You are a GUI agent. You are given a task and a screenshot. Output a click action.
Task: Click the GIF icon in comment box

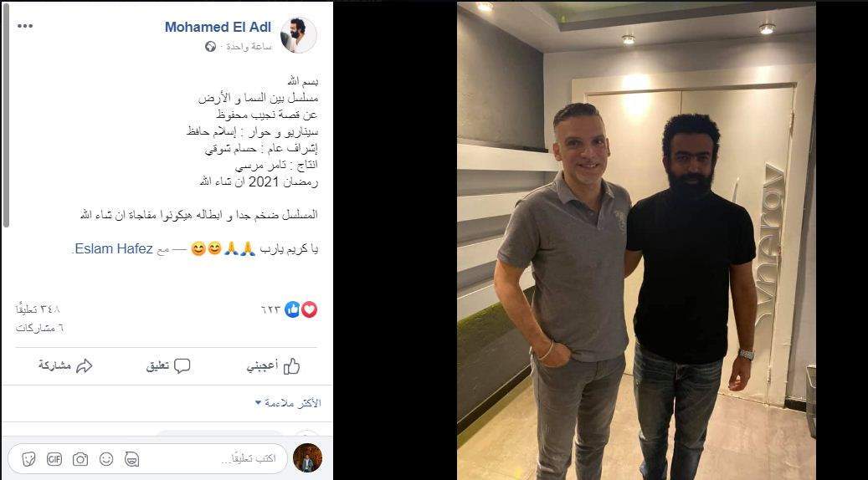[x=54, y=459]
